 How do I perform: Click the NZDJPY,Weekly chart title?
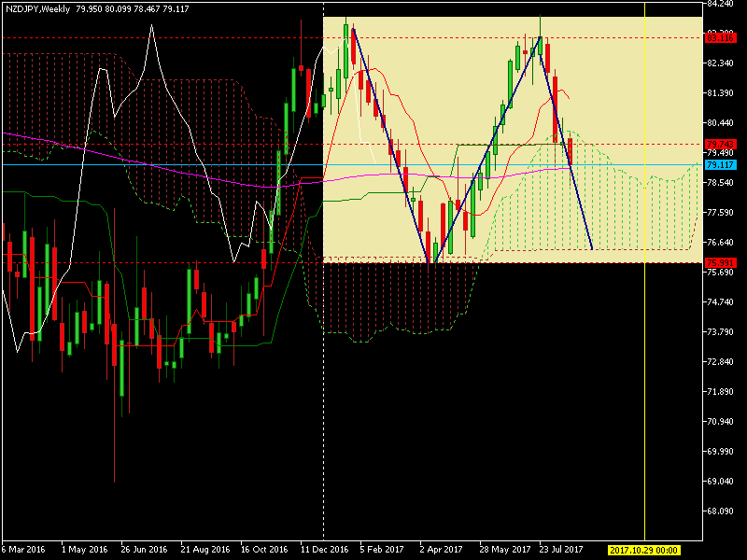(36, 8)
